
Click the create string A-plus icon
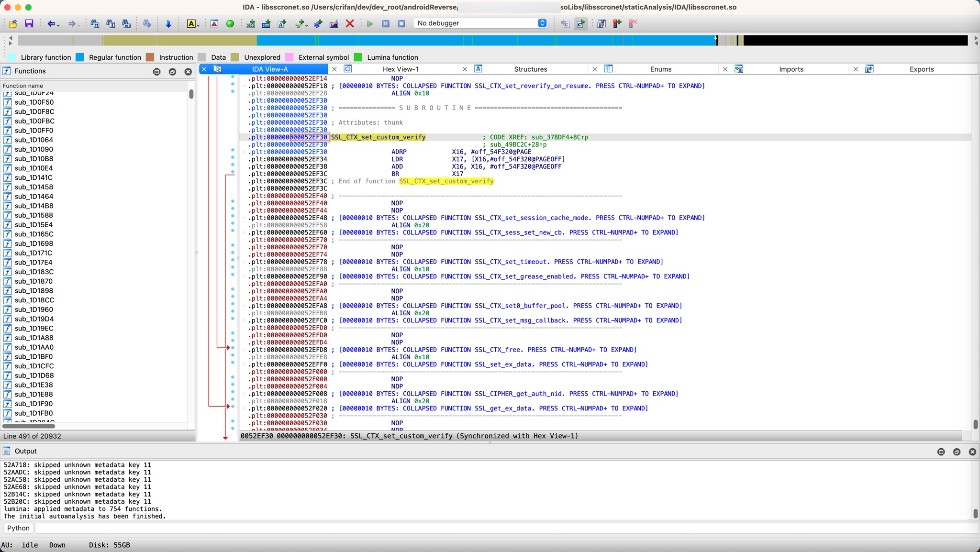282,23
